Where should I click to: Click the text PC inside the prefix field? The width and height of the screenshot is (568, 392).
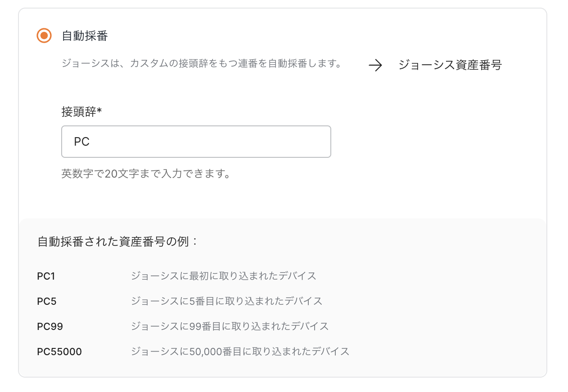[x=82, y=142]
